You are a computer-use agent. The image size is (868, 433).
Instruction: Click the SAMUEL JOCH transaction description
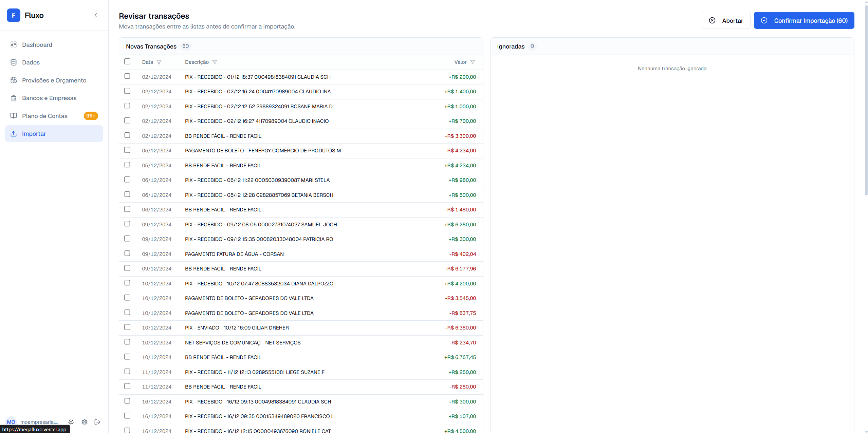[x=261, y=225]
